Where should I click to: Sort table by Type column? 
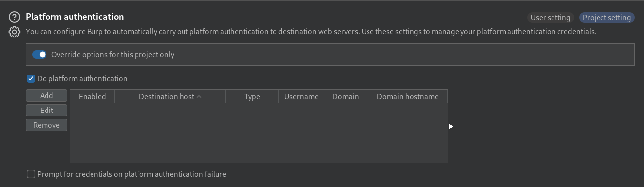(252, 97)
